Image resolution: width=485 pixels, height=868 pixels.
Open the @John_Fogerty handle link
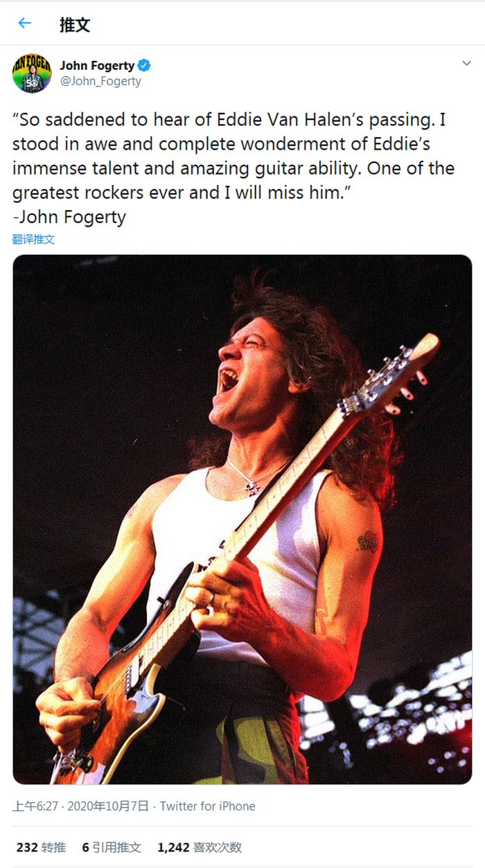point(100,81)
